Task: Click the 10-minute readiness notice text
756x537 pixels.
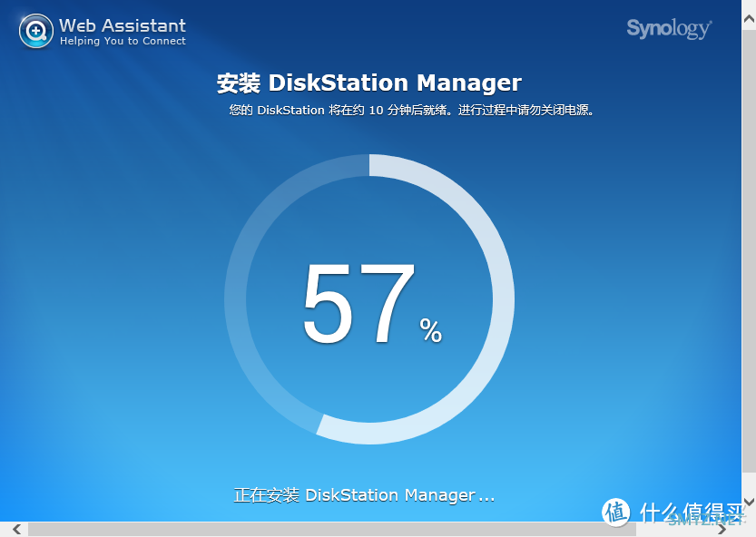Action: tap(412, 111)
